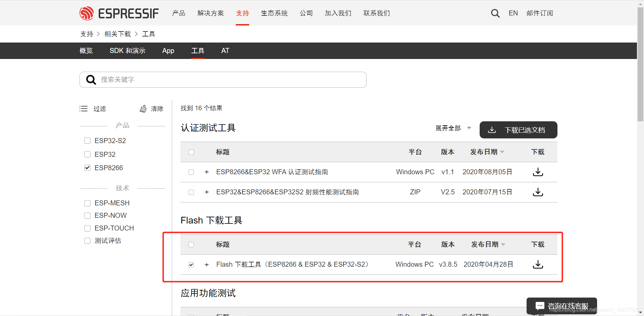Download the WFA 认证测试指南 file

pos(538,172)
